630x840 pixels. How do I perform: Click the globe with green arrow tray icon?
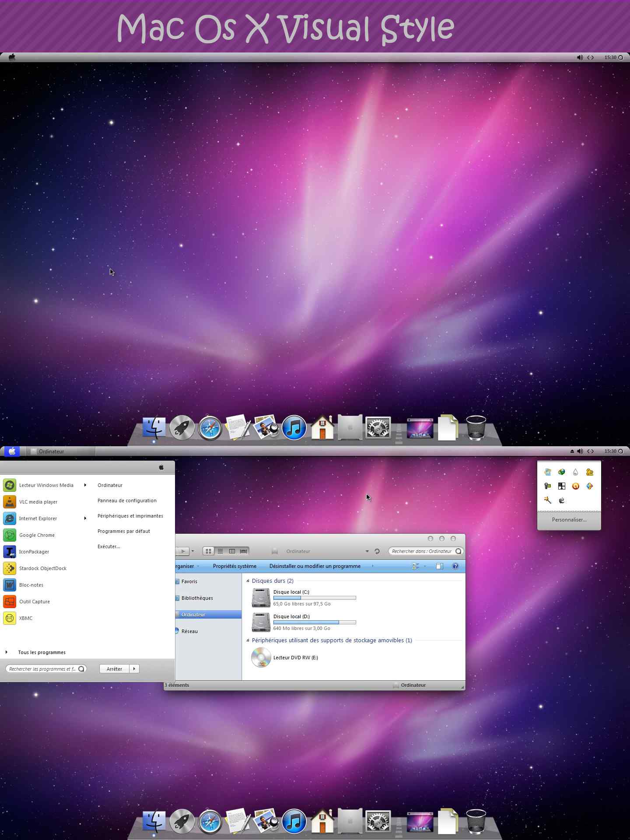(561, 472)
